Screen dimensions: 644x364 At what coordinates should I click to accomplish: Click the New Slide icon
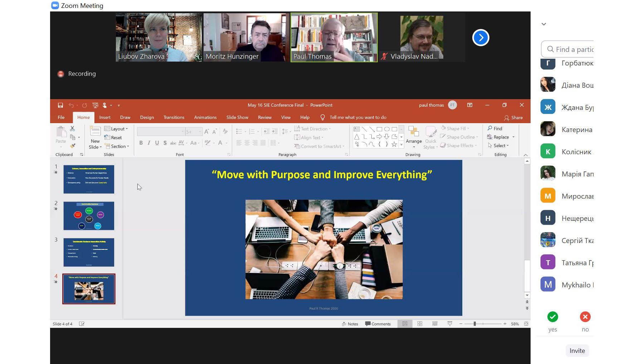[95, 131]
